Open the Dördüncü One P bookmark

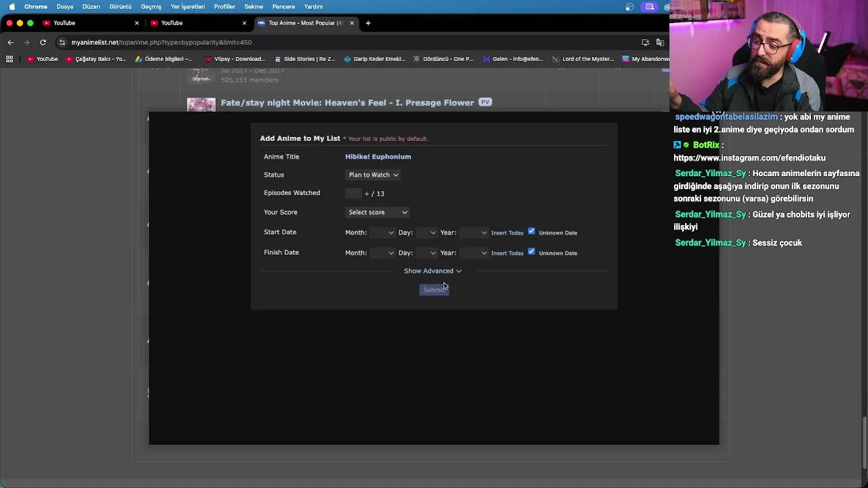click(x=443, y=59)
